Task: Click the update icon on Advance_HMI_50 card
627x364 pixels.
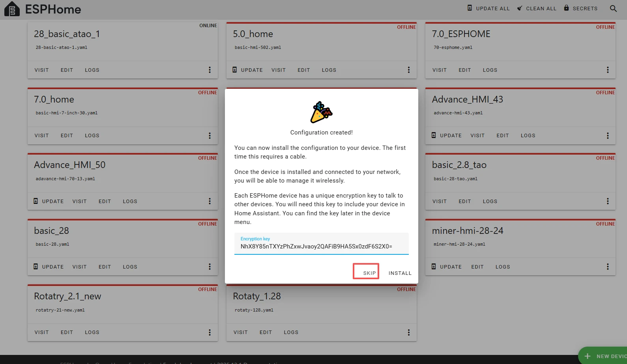Action: [36, 201]
